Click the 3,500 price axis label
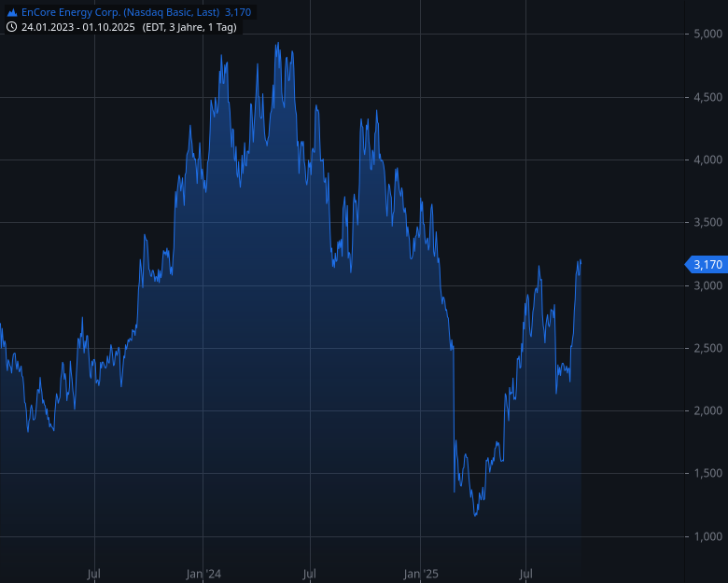This screenshot has height=583, width=728. [x=707, y=222]
